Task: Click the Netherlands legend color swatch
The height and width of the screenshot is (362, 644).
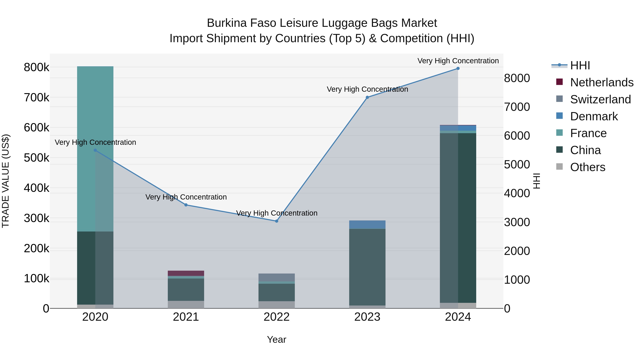Action: pos(560,82)
